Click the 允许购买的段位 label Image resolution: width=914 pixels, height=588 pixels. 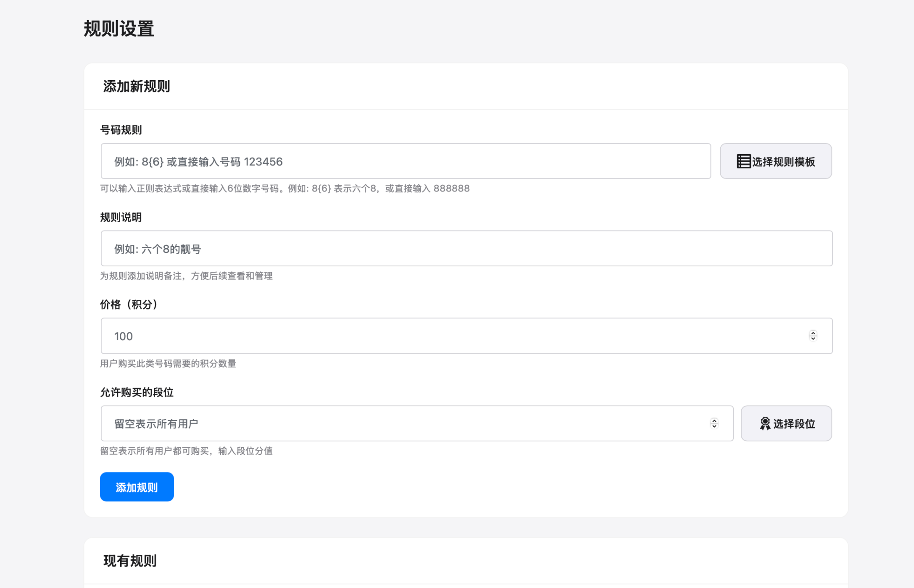(137, 392)
